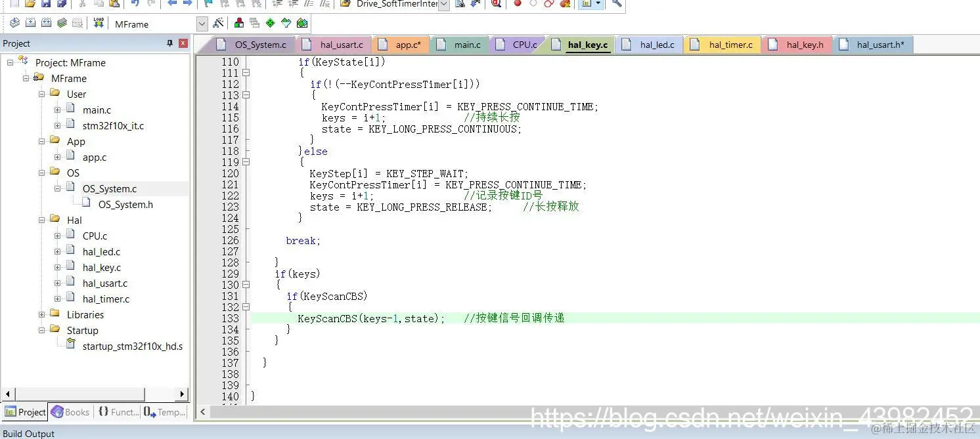Expand the Libraries group in the project tree
980x439 pixels.
click(x=41, y=314)
